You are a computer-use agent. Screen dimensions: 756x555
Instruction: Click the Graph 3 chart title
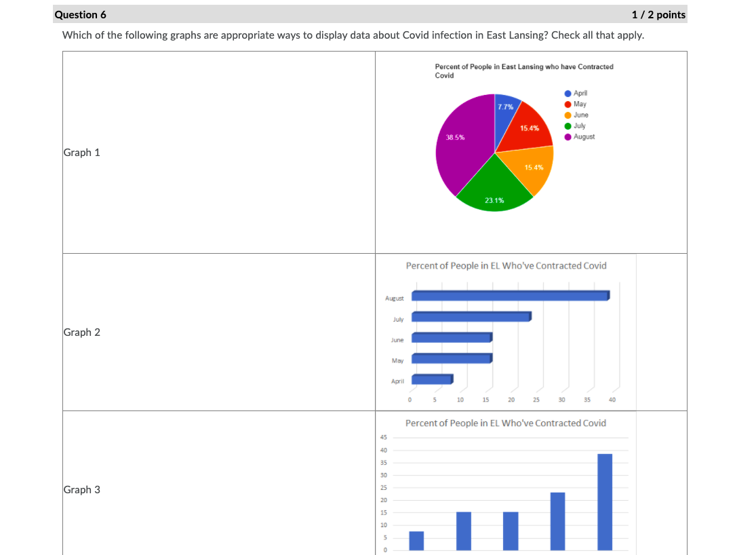(505, 423)
